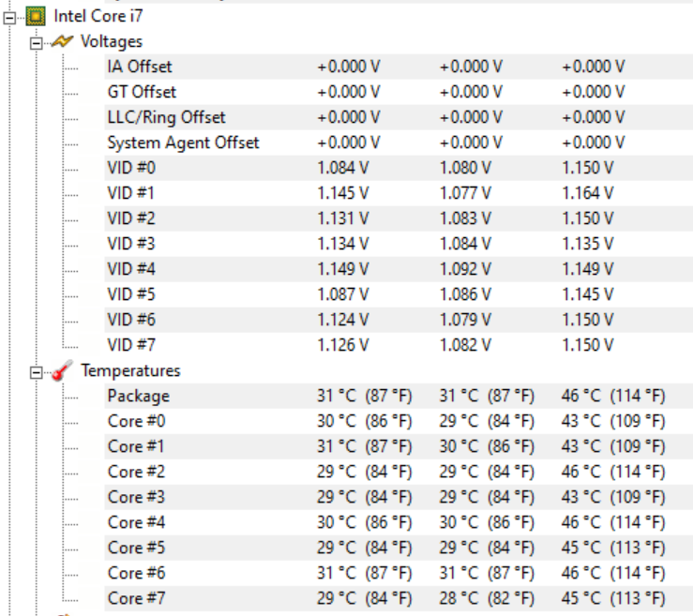Select the Core #0 temperature row
This screenshot has width=693, height=616.
tap(399, 421)
